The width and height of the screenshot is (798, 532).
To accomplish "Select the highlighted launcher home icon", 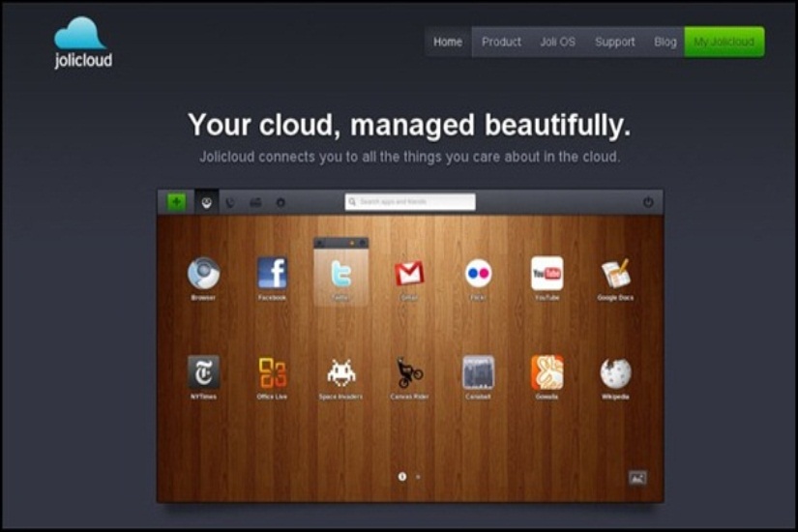I will click(206, 202).
